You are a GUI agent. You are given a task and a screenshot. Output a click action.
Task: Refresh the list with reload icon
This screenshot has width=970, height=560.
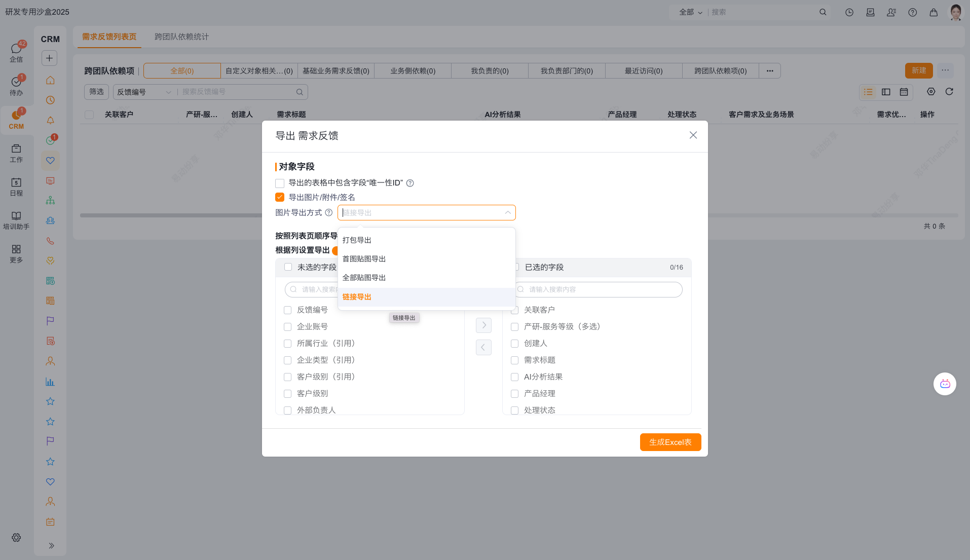(x=949, y=92)
